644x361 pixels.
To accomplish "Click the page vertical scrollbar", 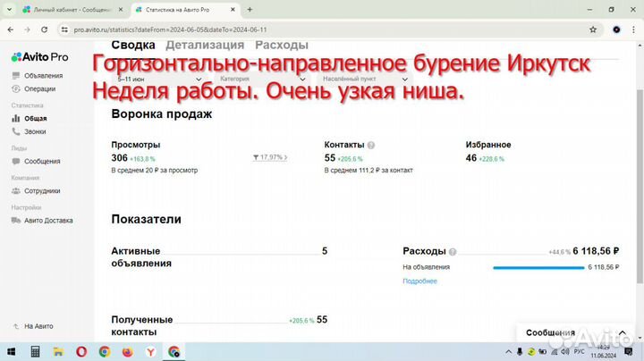I will coord(640,186).
